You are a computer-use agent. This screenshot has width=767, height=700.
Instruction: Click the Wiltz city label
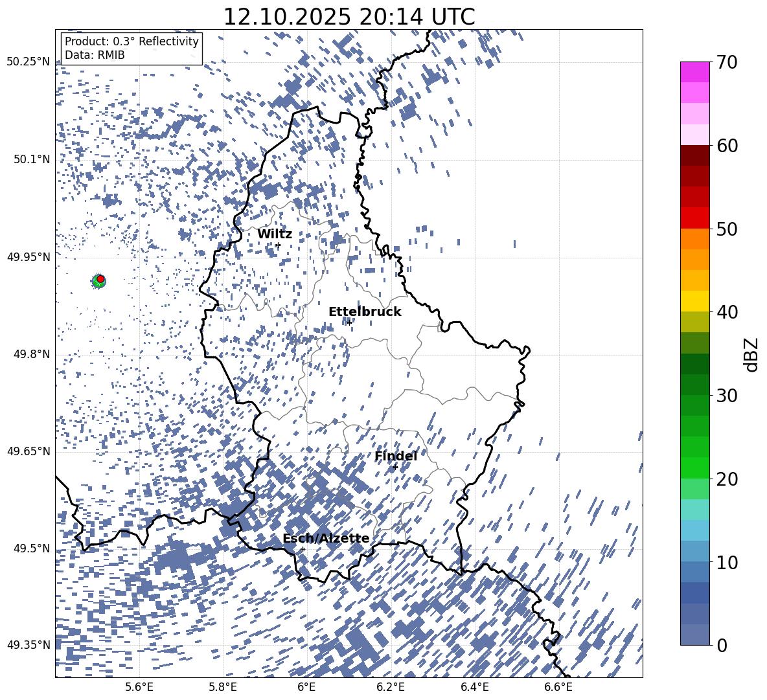click(x=275, y=234)
